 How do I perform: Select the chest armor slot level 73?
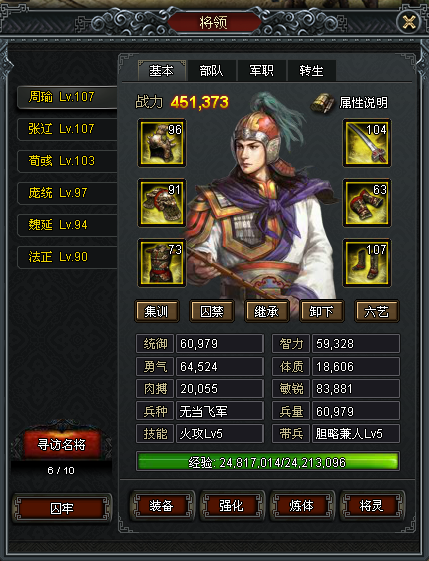coord(162,263)
